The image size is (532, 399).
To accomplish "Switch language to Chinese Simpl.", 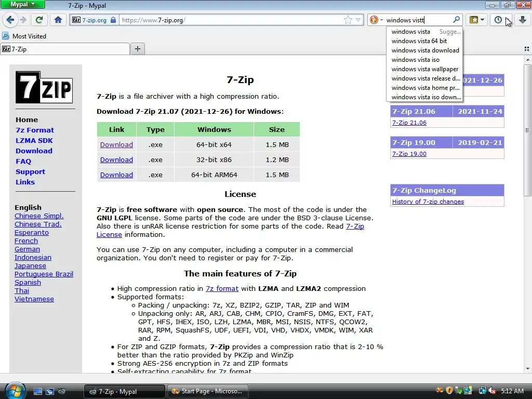I will [x=39, y=216].
